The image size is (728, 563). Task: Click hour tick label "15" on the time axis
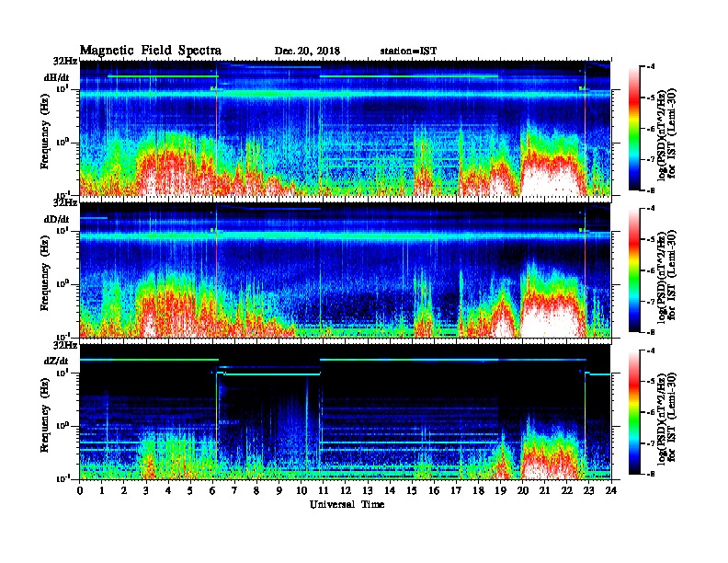(x=412, y=490)
